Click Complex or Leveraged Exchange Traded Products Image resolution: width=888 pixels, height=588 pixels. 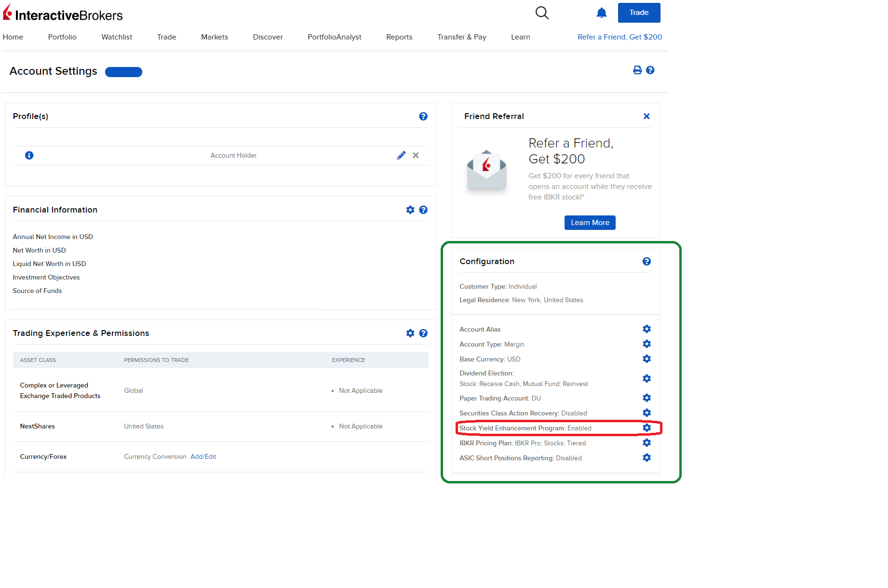tap(60, 390)
